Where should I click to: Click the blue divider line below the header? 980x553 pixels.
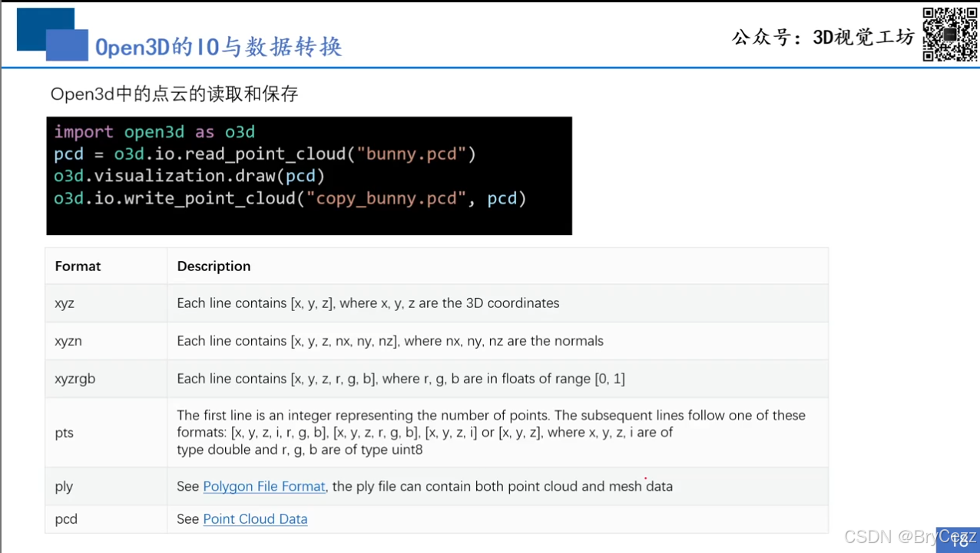tap(490, 66)
